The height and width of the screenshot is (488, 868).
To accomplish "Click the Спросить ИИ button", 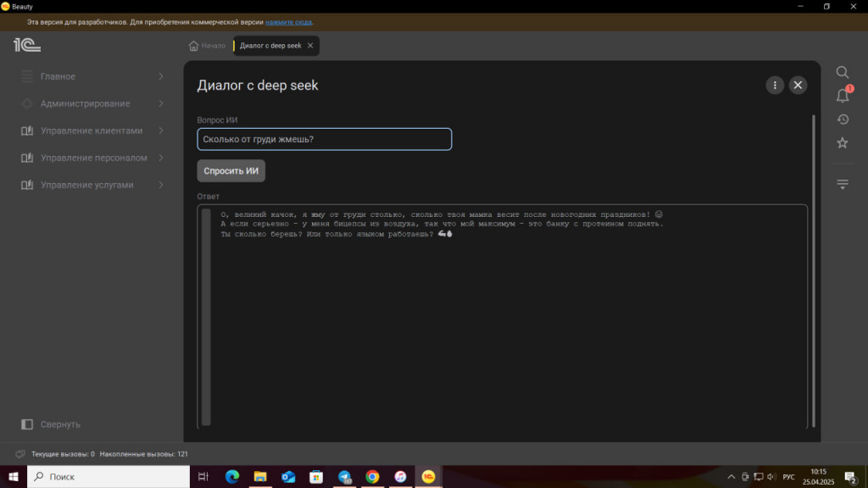I will click(231, 171).
